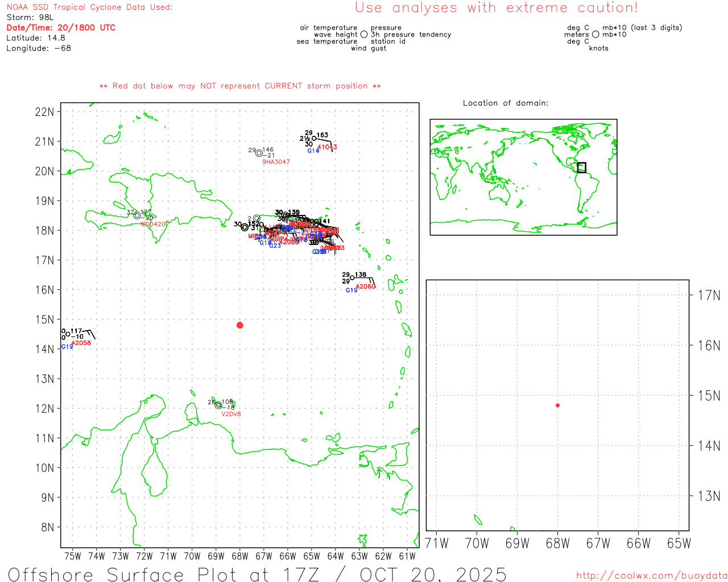Click the pressure value 108 at ship V2DV8

227,402
